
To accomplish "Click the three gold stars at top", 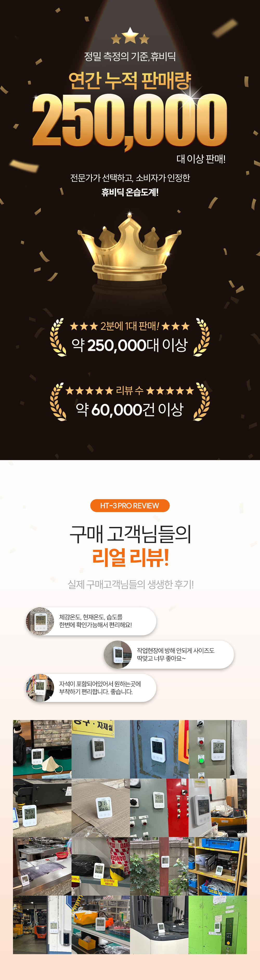I will point(130,36).
